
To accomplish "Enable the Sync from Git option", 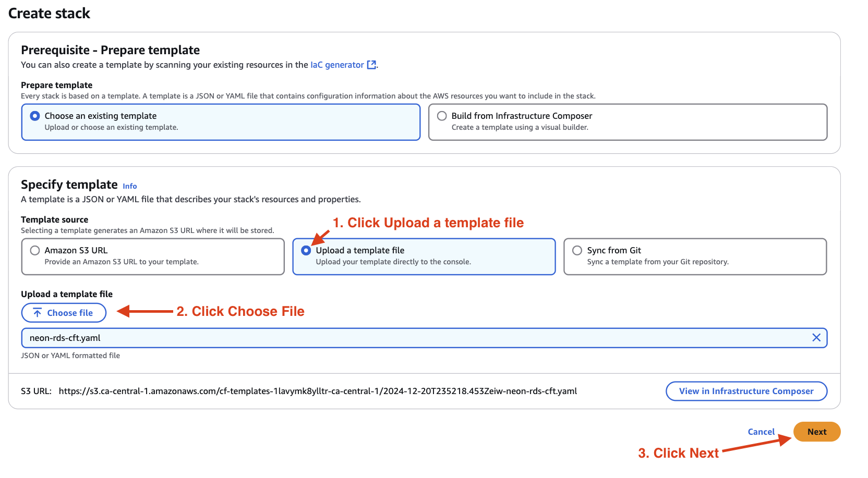I will click(x=577, y=250).
